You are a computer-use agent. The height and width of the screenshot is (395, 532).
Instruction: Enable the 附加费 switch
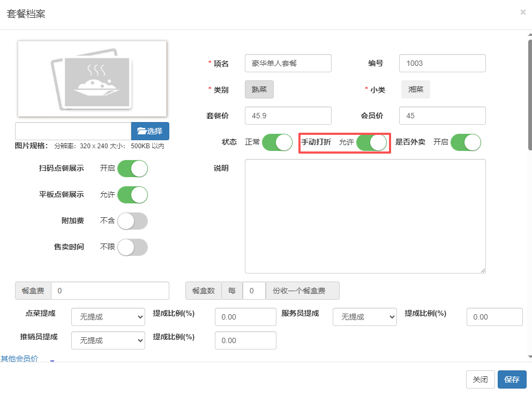(x=132, y=221)
